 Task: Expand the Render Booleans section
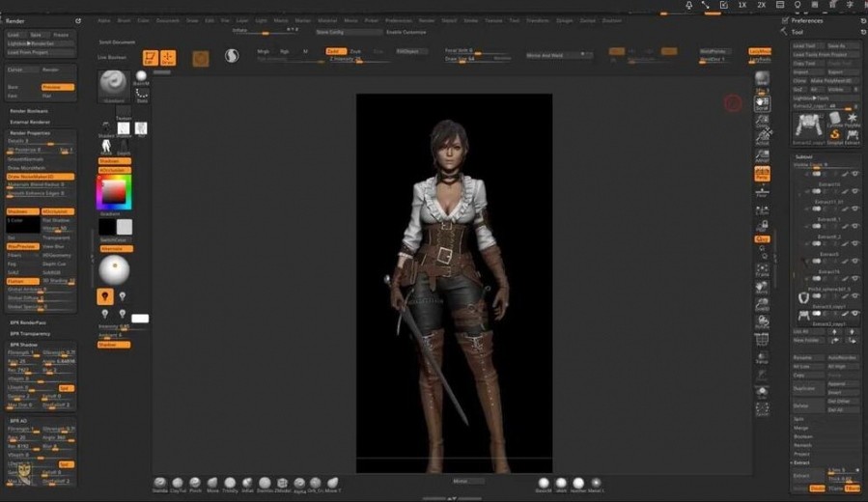[x=29, y=111]
